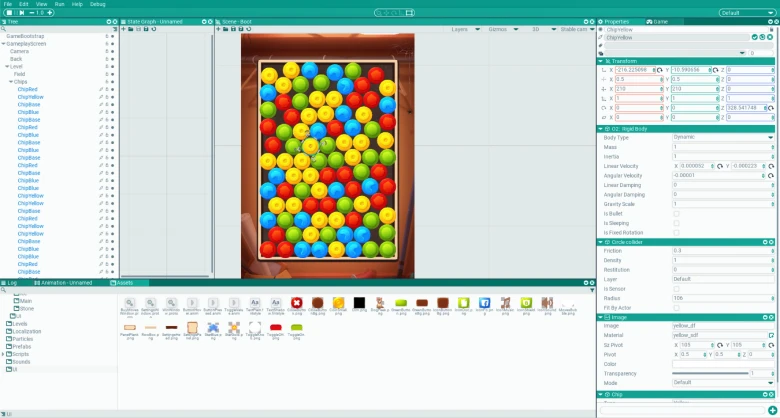Select the green ToggleOn.png asset
780x418 pixels.
[x=296, y=327]
